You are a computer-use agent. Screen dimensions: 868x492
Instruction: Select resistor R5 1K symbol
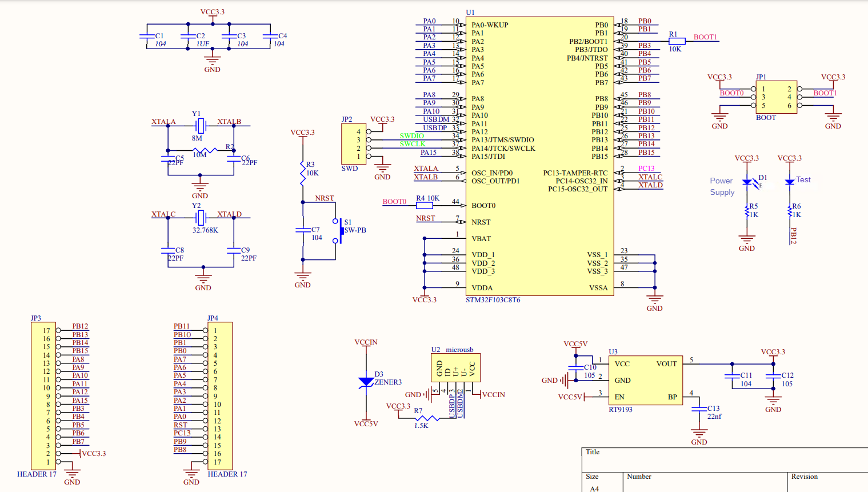747,211
